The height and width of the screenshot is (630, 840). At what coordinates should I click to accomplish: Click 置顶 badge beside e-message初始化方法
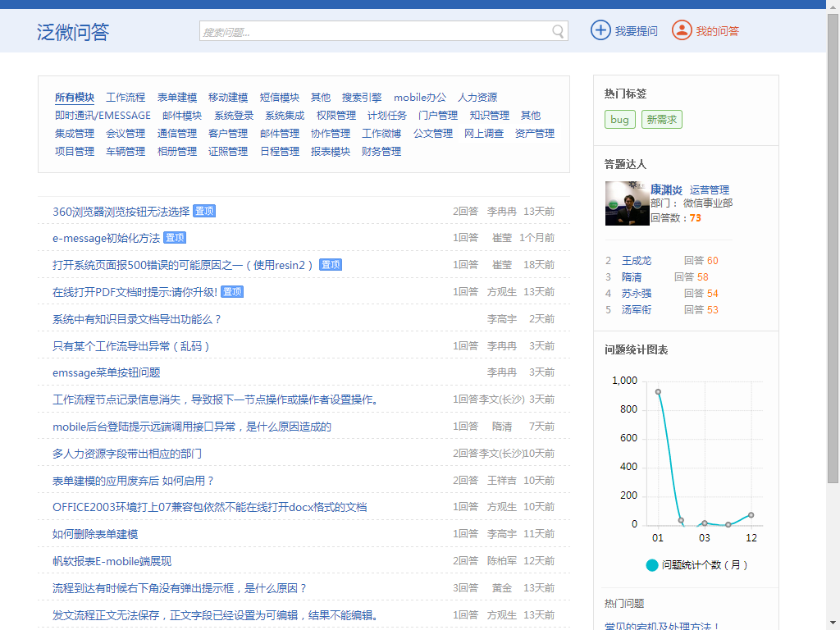(175, 238)
